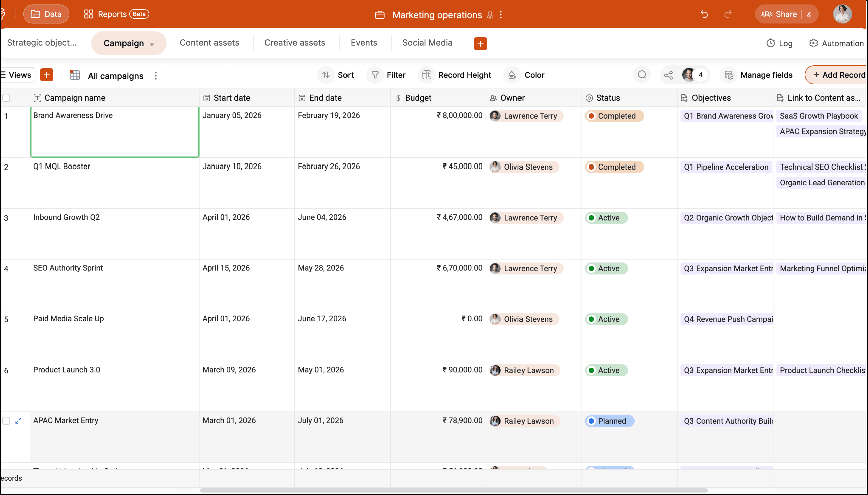The height and width of the screenshot is (495, 868).
Task: Switch to Creative assets tab
Action: [295, 43]
